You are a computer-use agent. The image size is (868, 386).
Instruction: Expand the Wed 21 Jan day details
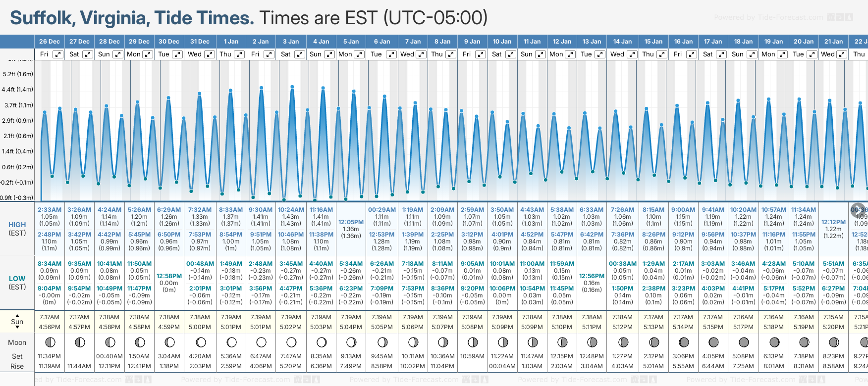point(842,54)
